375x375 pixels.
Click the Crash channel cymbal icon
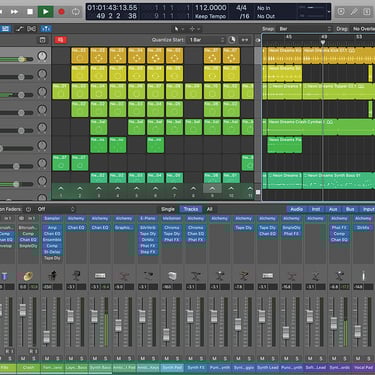(28, 276)
